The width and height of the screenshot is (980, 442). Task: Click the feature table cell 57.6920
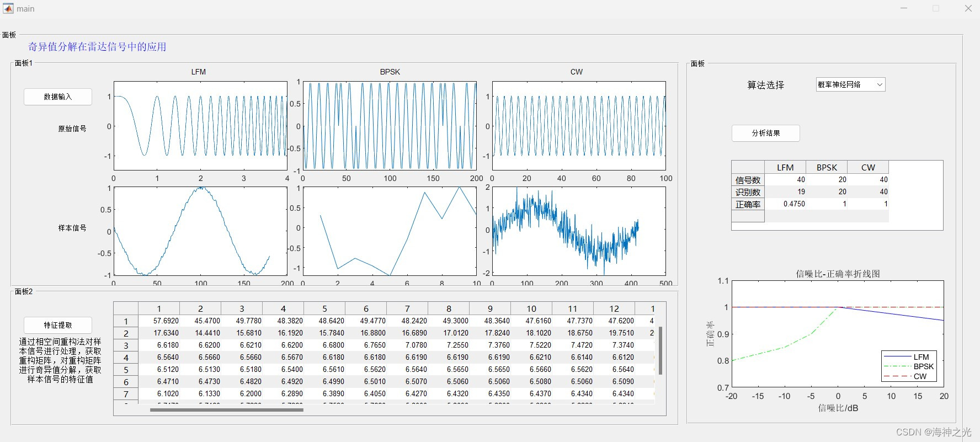(x=159, y=321)
